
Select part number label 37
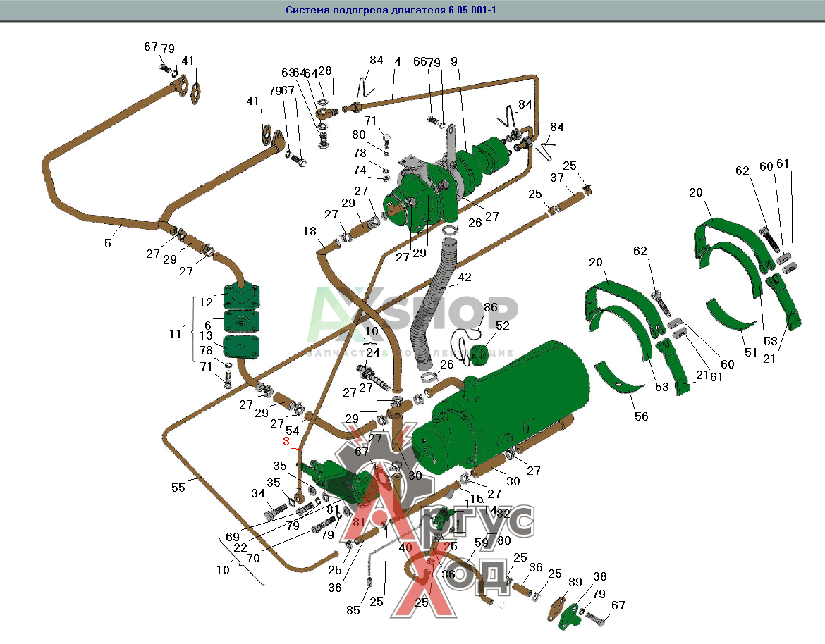(x=557, y=178)
